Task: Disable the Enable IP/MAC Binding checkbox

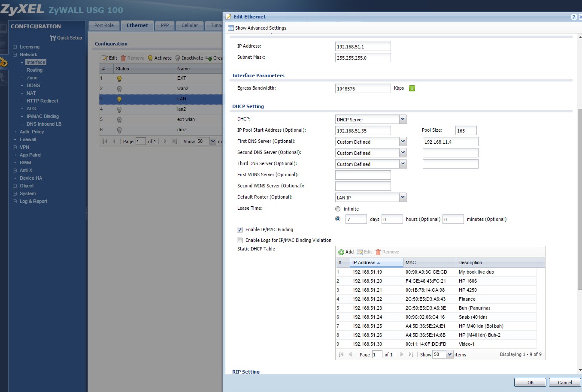Action: coord(239,229)
